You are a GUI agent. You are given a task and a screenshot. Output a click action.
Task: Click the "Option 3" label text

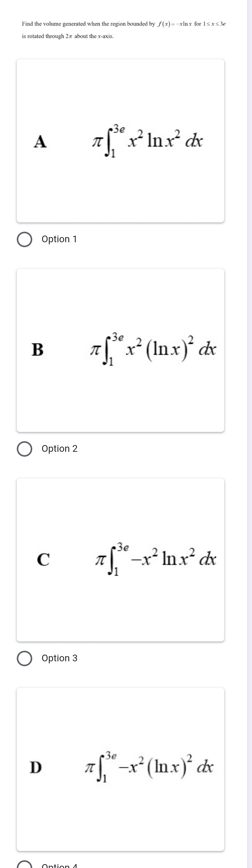59,658
